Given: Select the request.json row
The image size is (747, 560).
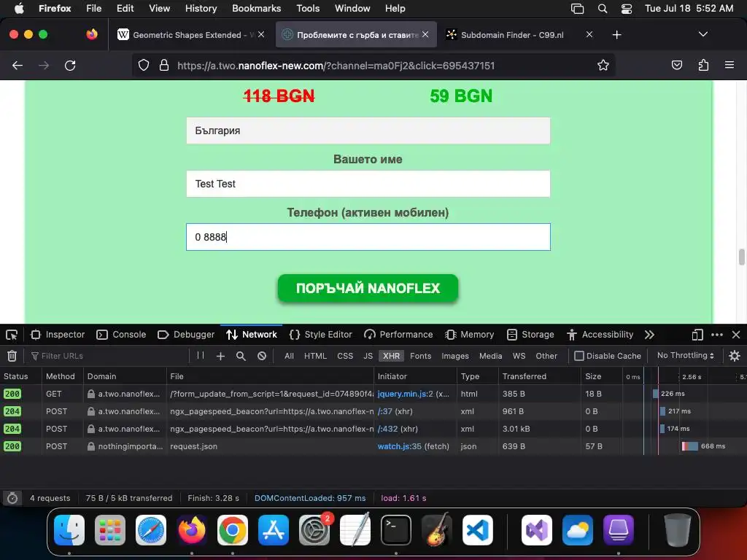Looking at the screenshot, I should point(373,446).
